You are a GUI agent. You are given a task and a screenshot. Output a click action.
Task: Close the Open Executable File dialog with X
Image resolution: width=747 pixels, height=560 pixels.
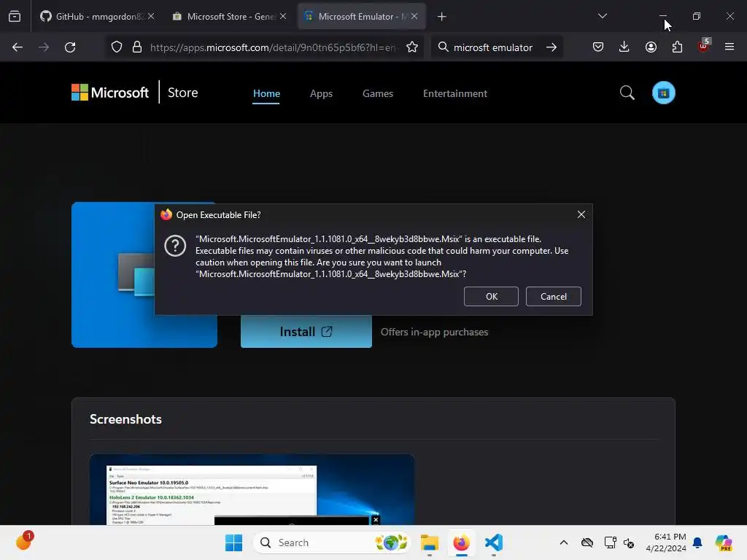point(581,214)
